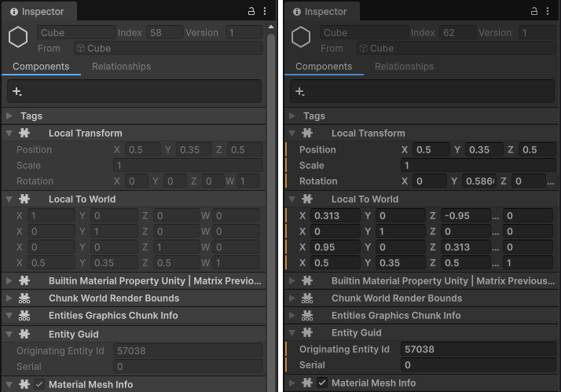Click the From Cube object field in the right Inspector
Image resolution: width=561 pixels, height=392 pixels.
click(456, 48)
